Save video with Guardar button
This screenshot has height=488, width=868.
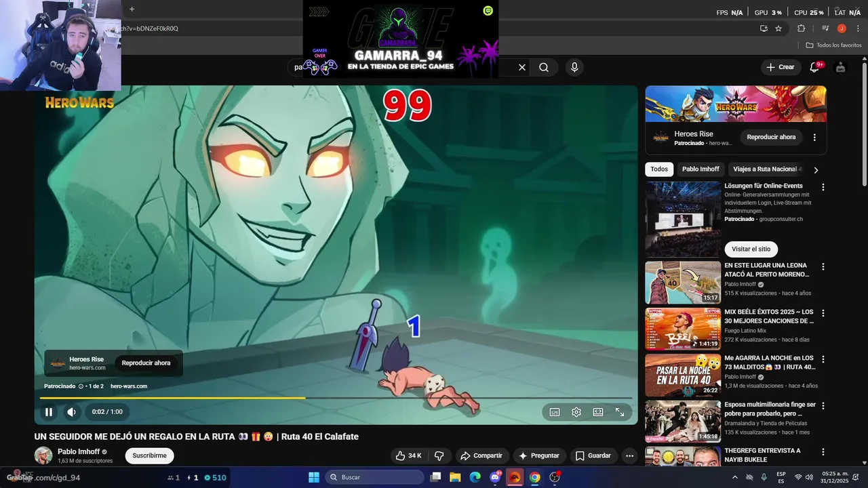593,455
